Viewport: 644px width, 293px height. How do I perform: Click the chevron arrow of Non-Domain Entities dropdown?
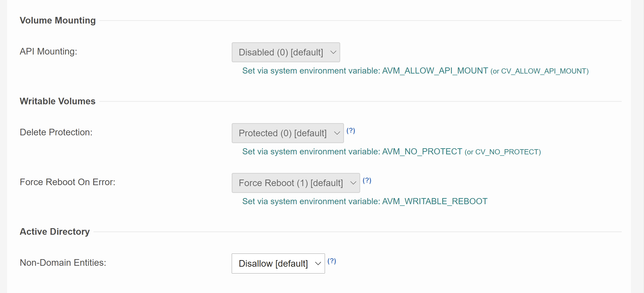pos(318,263)
